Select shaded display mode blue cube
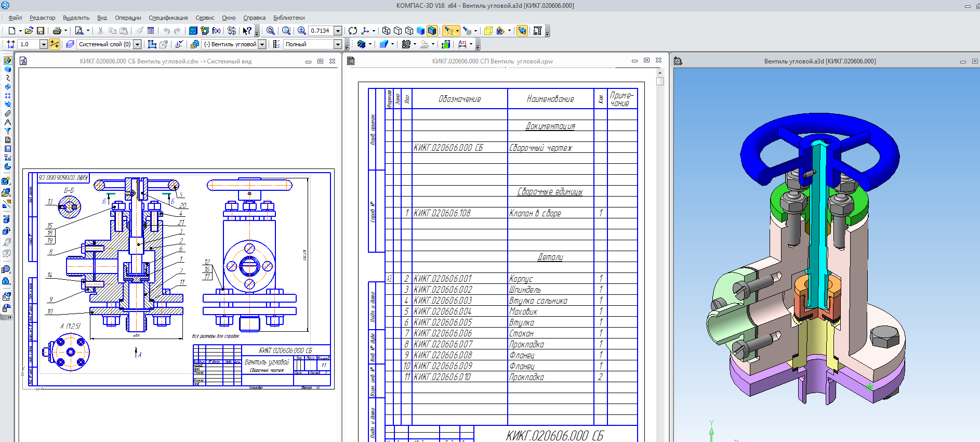Screen dimensions: 980x442 click(420, 31)
